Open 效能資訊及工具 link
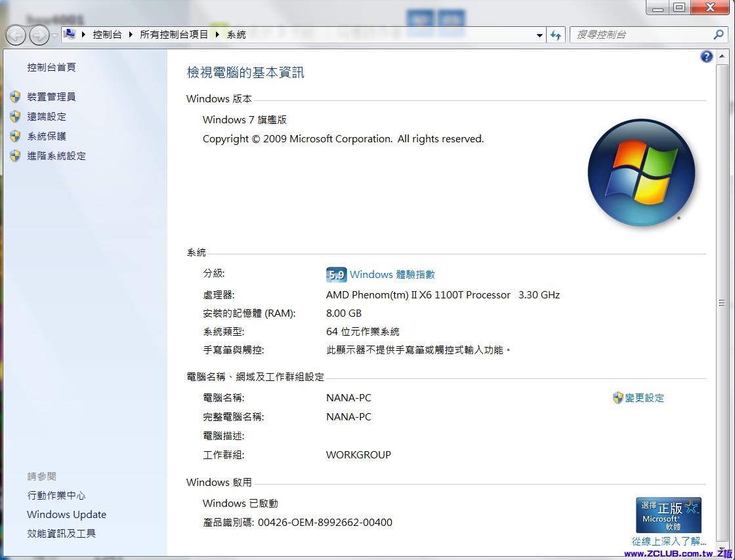 point(62,534)
